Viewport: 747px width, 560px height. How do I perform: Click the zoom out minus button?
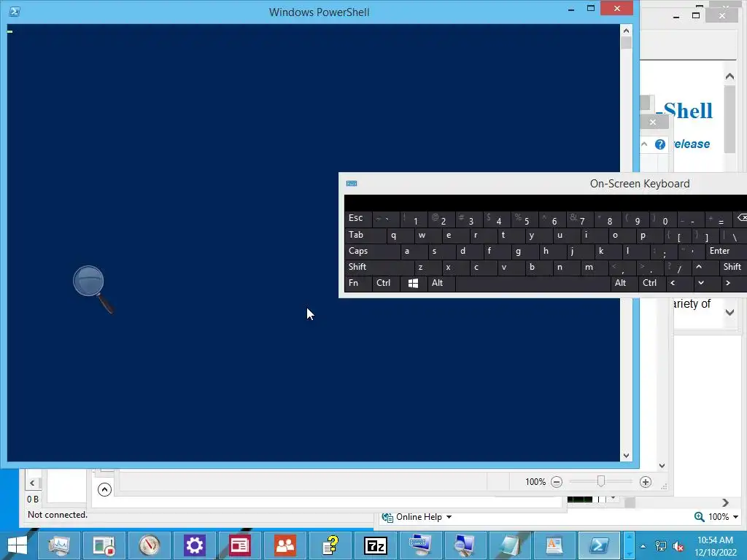pos(557,482)
